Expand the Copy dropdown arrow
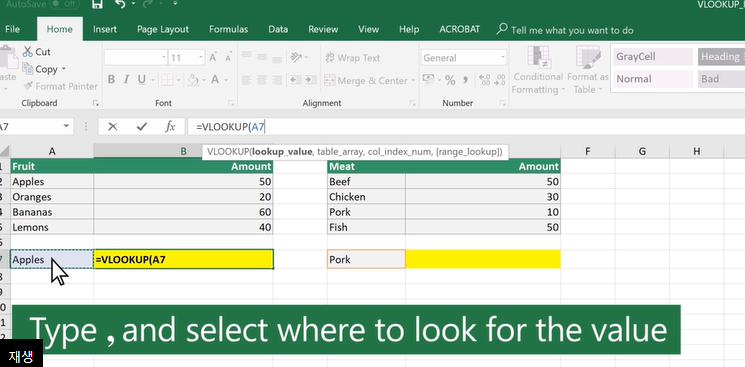Viewport: 745px width, 367px height. pyautogui.click(x=64, y=69)
